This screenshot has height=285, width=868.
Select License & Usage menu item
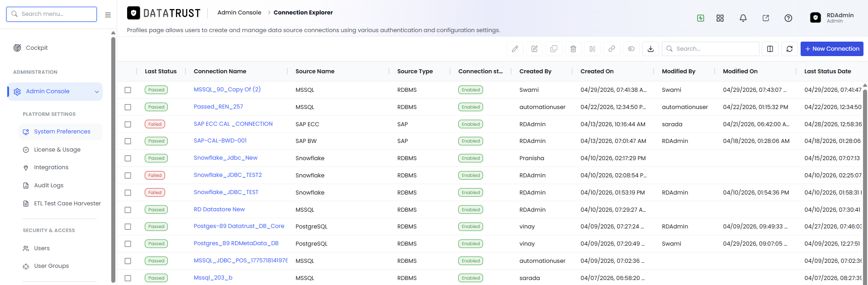coord(57,150)
